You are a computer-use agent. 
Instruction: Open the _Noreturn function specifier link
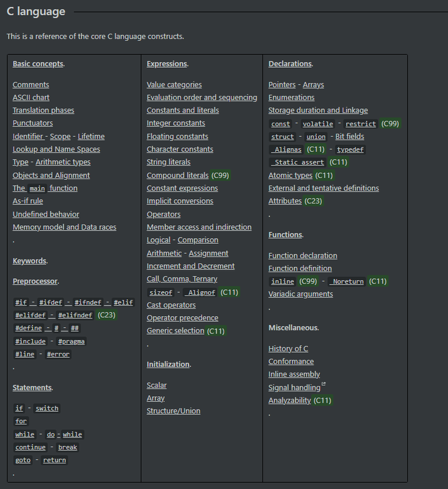tap(347, 281)
